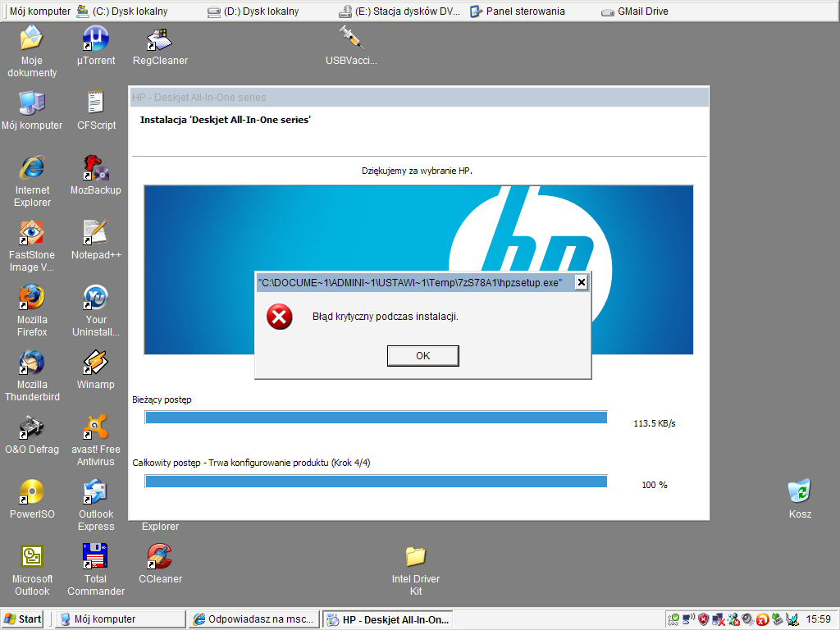Open the RegCleaner shortcut
The width and height of the screenshot is (840, 630).
pos(160,46)
